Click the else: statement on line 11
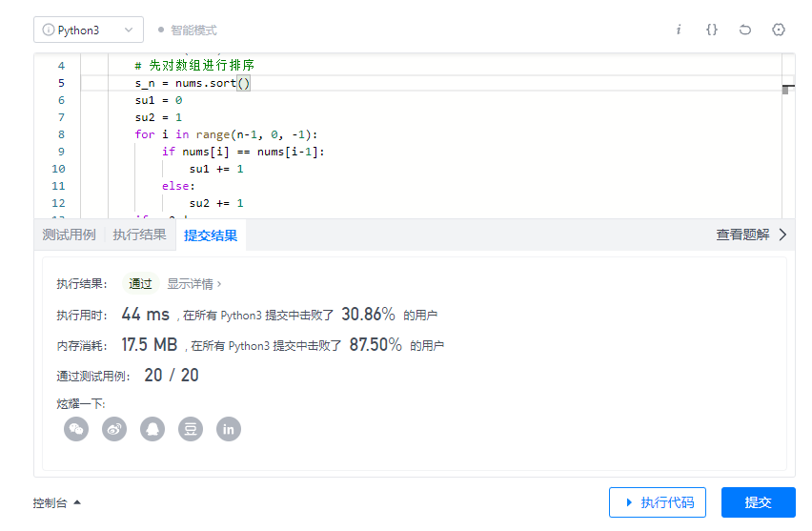812x531 pixels. click(x=178, y=186)
